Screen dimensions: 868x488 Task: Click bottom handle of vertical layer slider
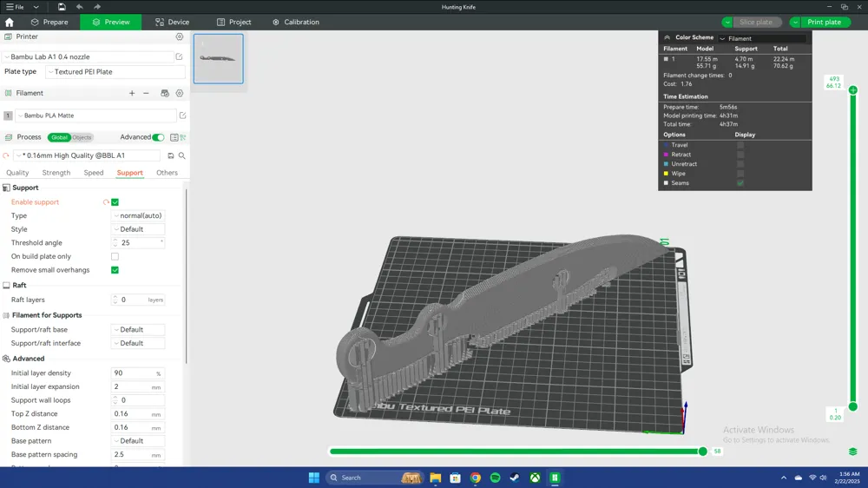(x=853, y=406)
